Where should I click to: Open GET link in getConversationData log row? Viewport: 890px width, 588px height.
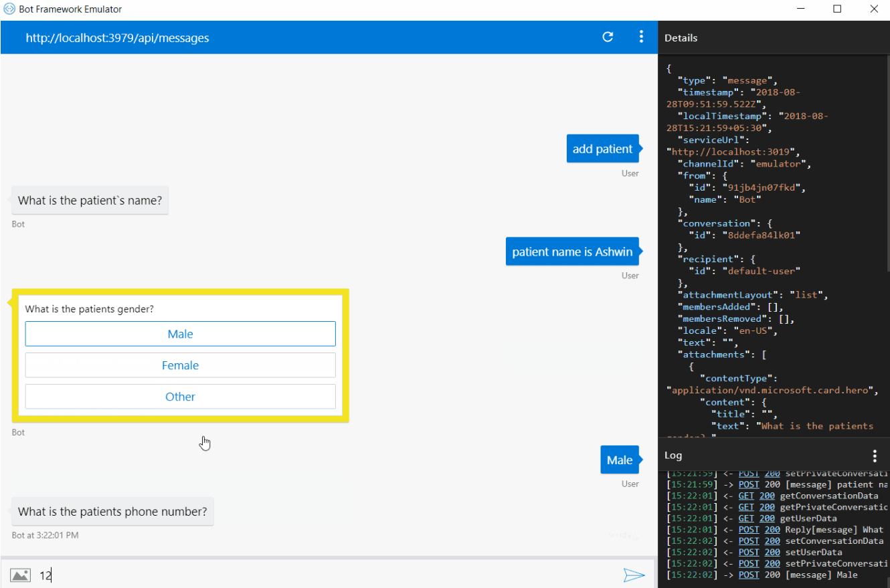tap(746, 496)
